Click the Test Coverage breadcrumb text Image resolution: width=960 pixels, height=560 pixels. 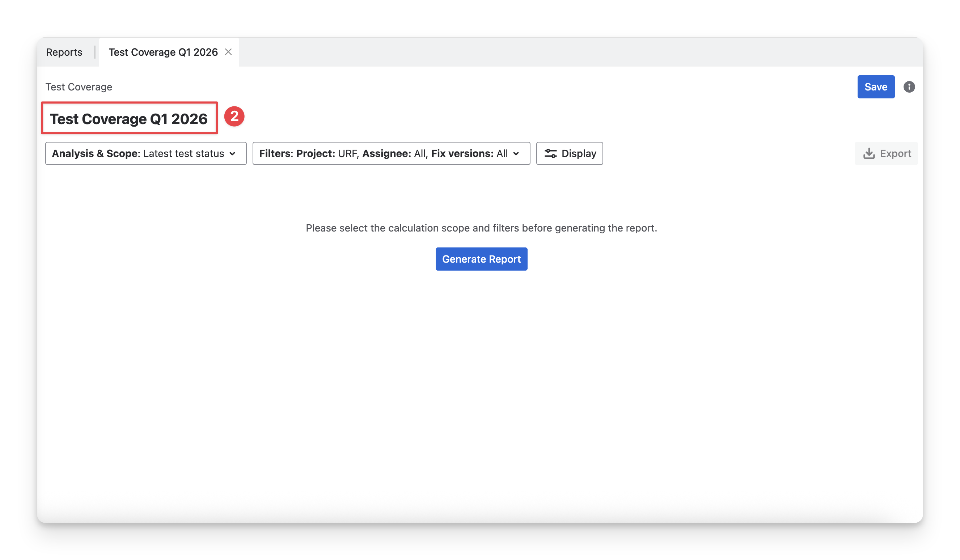tap(79, 87)
